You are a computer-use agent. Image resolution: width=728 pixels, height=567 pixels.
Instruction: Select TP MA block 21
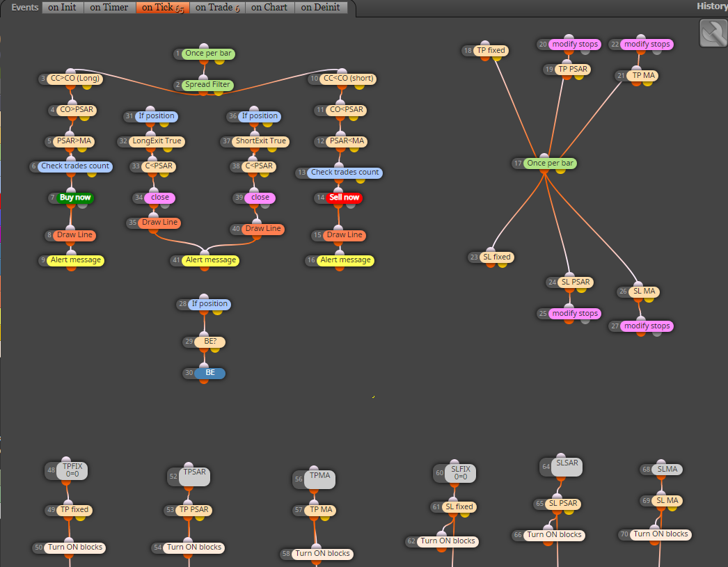(644, 76)
